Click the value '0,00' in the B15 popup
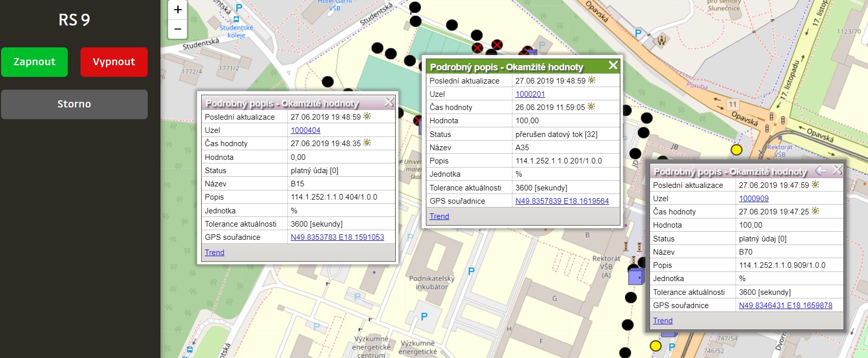 tap(298, 157)
